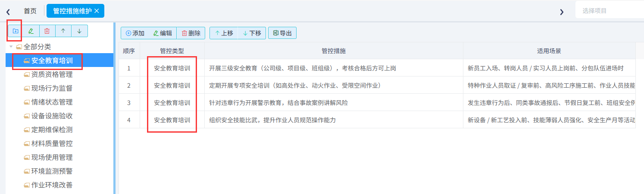
Task: Click the add category folder icon
Action: click(x=16, y=31)
